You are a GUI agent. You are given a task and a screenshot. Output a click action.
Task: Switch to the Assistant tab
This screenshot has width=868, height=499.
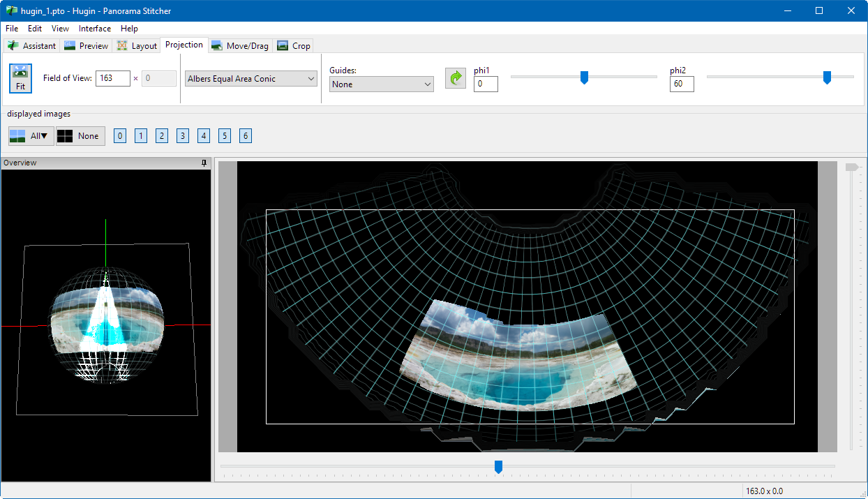point(31,46)
